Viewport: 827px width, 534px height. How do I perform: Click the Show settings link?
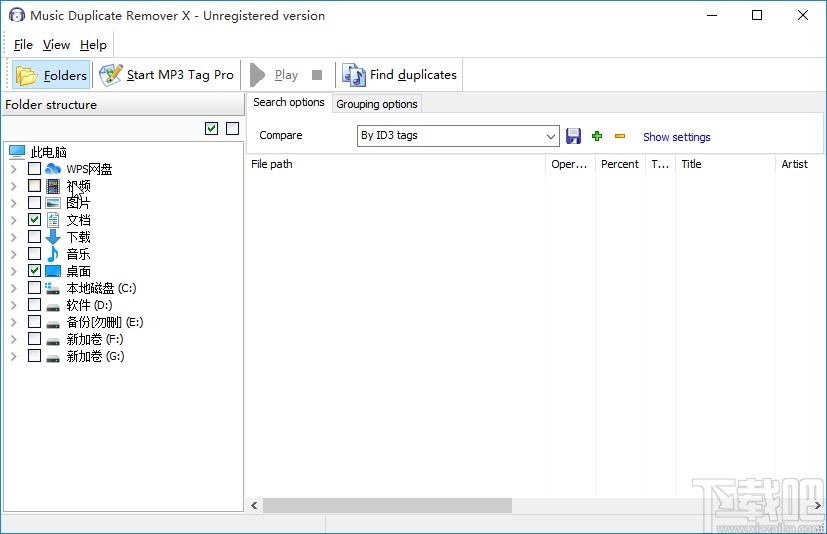(x=677, y=137)
